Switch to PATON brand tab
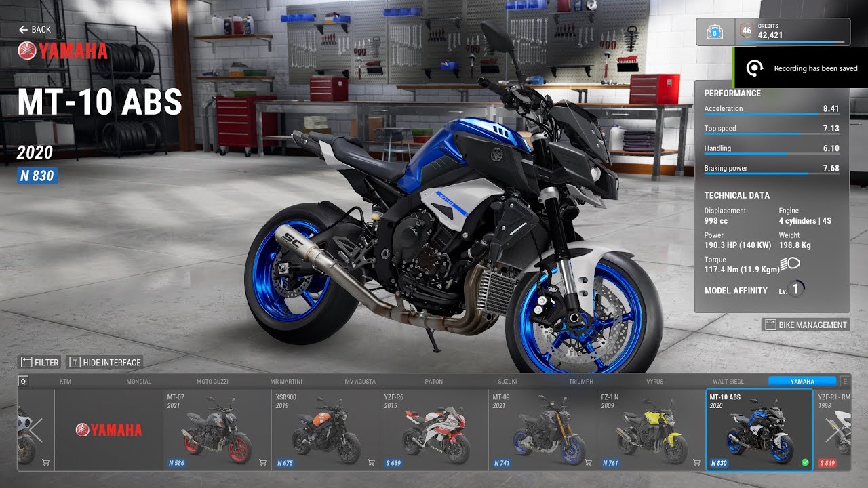The width and height of the screenshot is (868, 488). [434, 382]
